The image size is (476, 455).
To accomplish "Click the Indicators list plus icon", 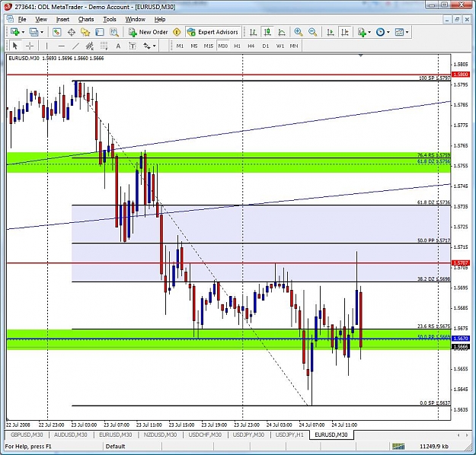I will [362, 32].
